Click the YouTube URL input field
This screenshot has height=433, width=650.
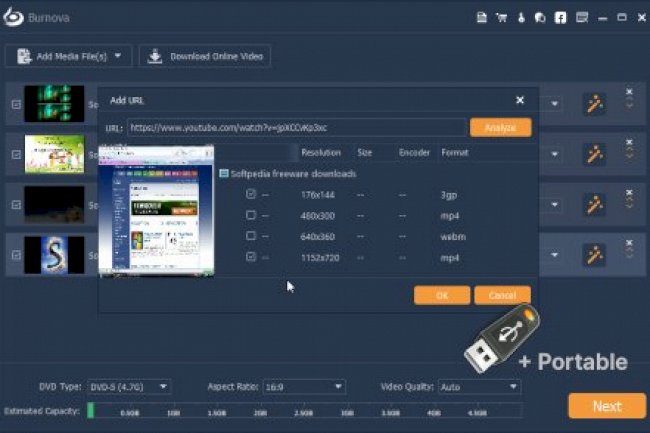coord(296,128)
